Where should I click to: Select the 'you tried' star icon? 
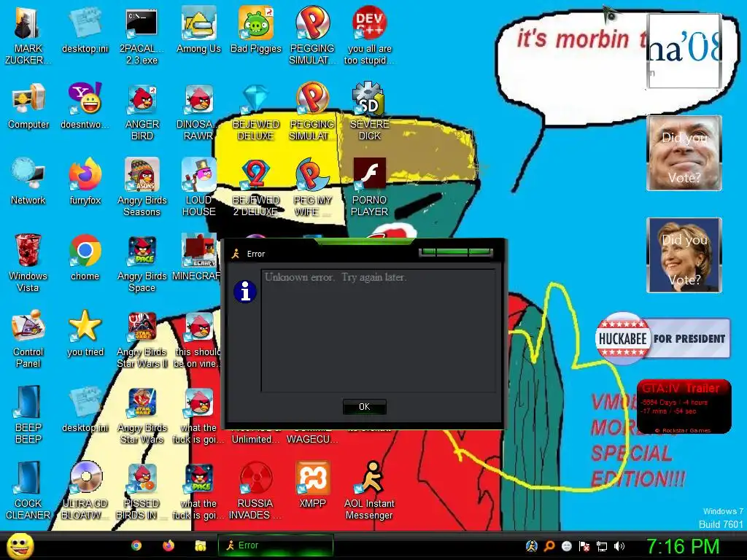tap(85, 332)
